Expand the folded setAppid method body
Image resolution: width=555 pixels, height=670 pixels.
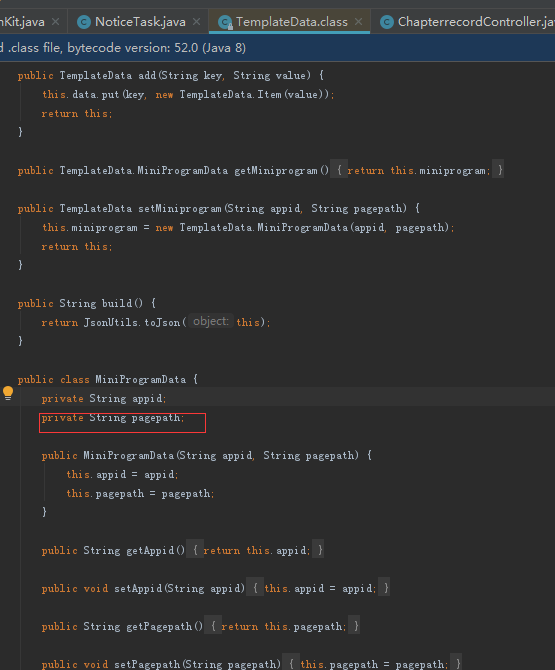[255, 588]
